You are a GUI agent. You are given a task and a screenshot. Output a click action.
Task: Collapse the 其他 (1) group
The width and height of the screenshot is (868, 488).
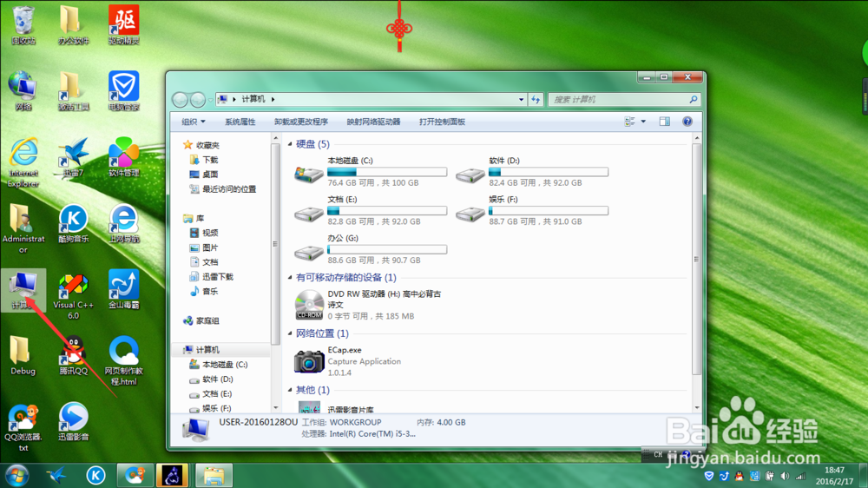[x=290, y=390]
